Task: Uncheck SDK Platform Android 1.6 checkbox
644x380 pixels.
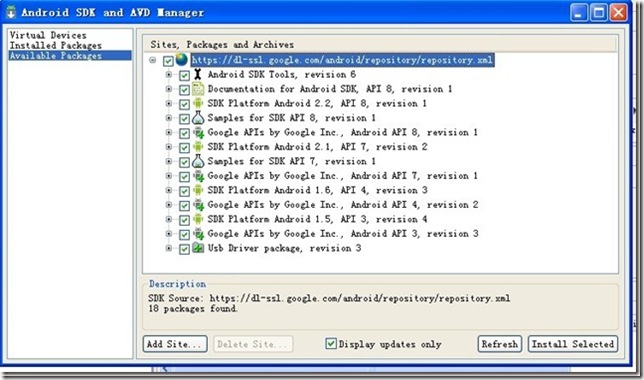Action: [184, 191]
